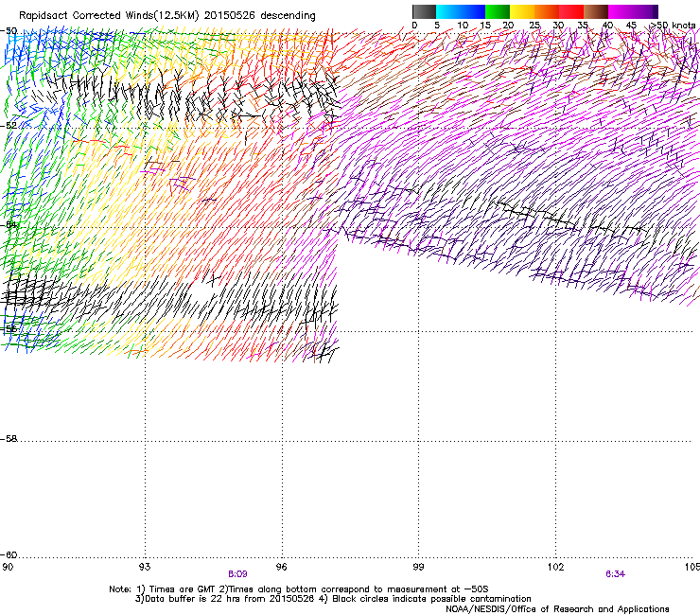Click the 'Times are GMT' note line

[299, 589]
